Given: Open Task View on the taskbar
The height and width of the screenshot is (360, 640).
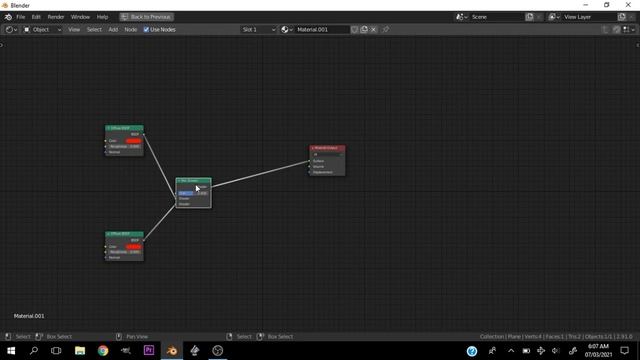Looking at the screenshot, I should tap(56, 351).
